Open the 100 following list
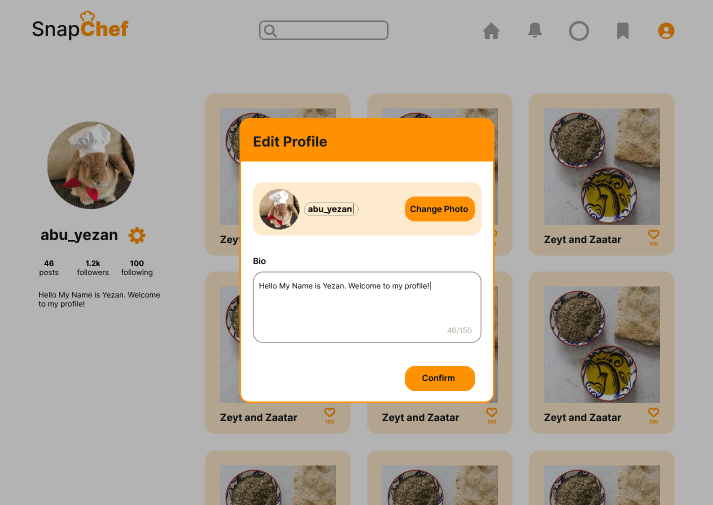This screenshot has height=505, width=713. tap(137, 268)
